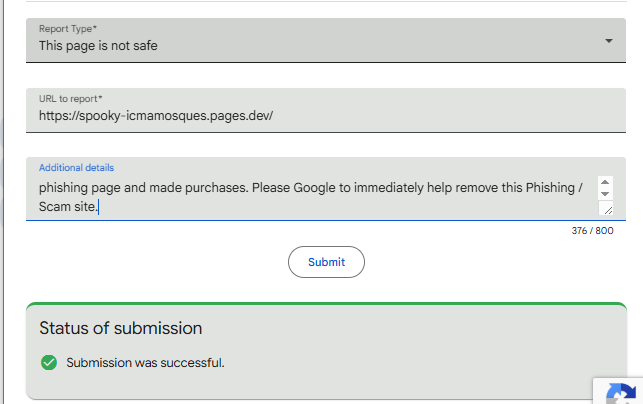Click the green success checkmark icon
This screenshot has height=404, width=643.
48,362
